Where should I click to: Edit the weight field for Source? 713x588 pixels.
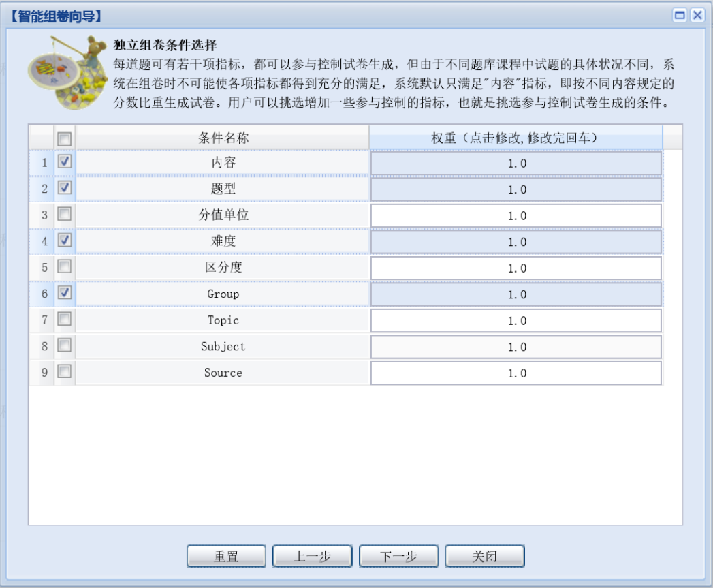516,373
